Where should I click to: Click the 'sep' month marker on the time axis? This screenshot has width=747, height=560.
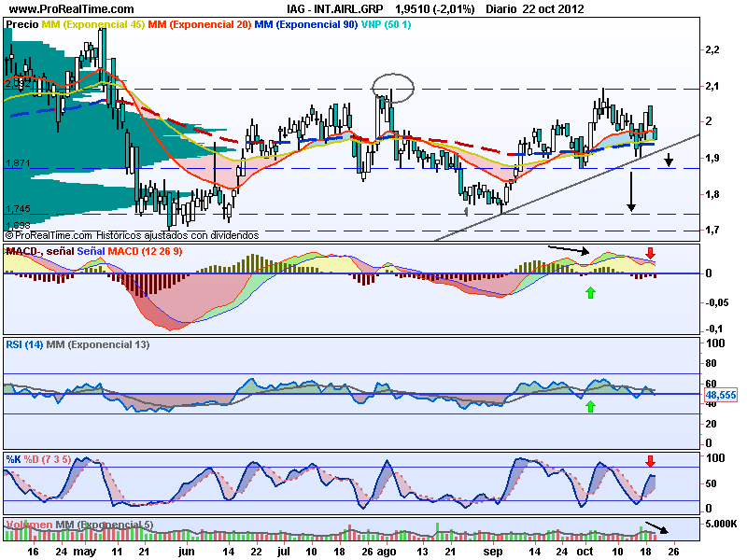[x=492, y=552]
